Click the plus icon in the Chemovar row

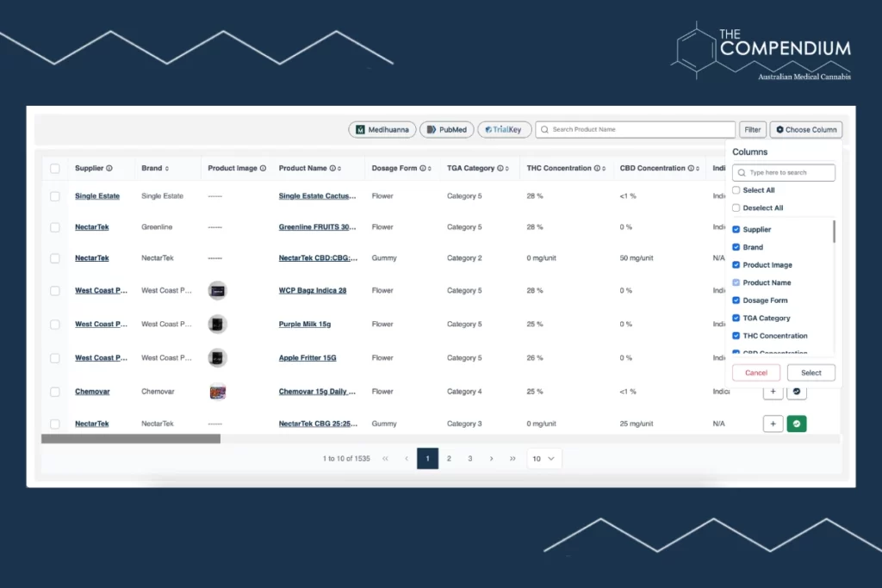[773, 391]
